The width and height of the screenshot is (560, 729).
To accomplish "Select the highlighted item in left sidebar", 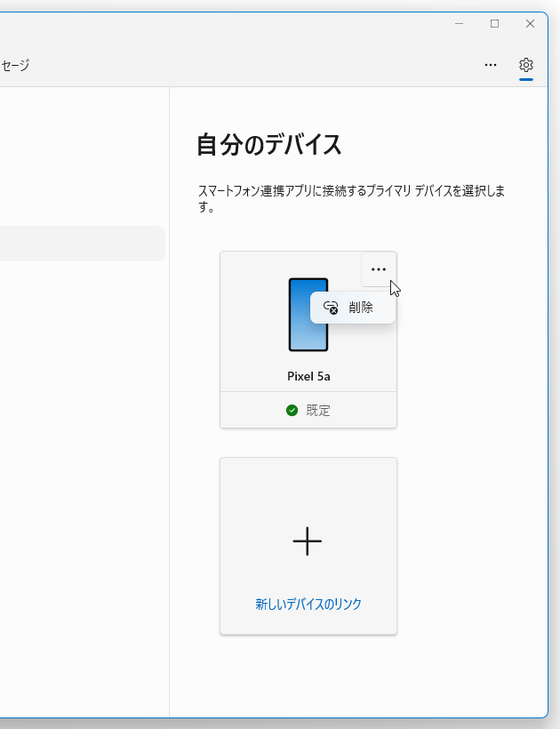I will click(83, 244).
